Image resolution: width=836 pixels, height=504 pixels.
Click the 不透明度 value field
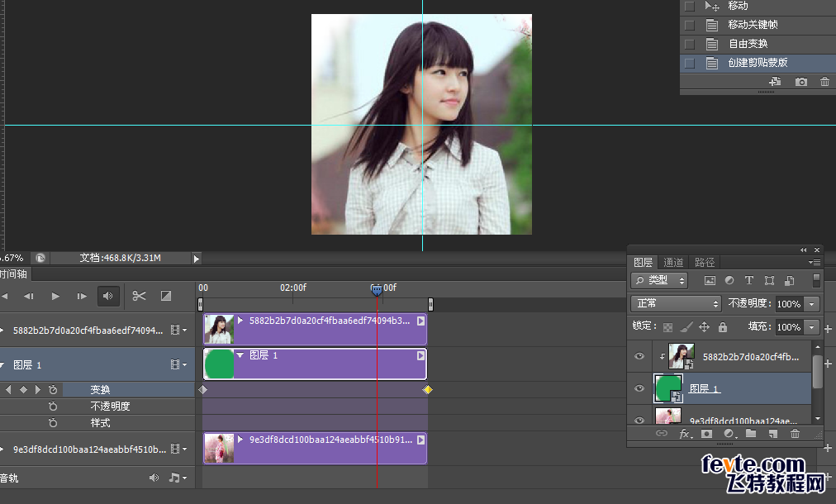click(x=790, y=304)
